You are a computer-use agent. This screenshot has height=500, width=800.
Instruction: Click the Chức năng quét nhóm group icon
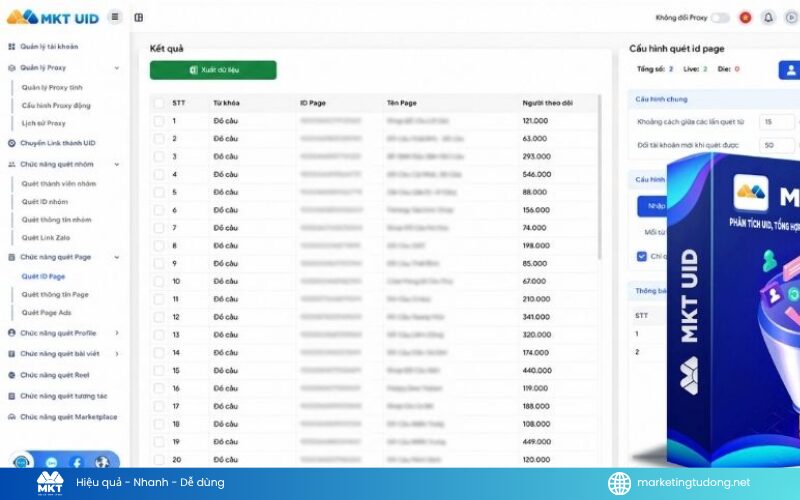(12, 164)
